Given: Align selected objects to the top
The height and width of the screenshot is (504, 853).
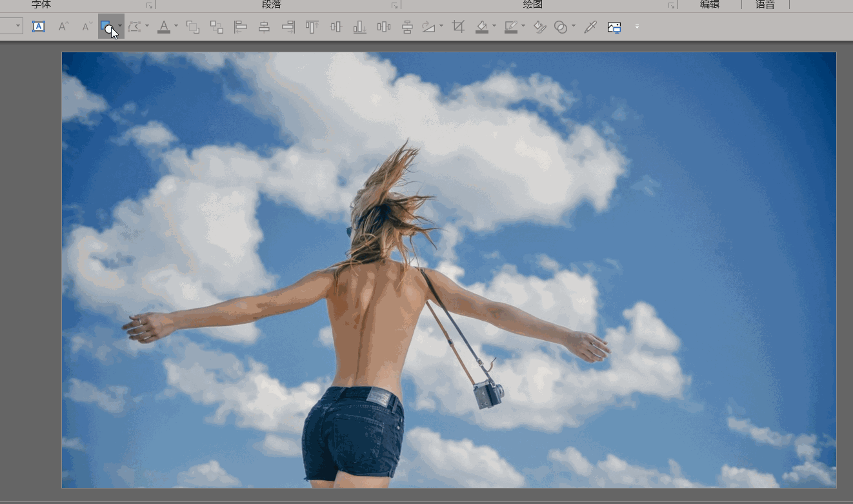Looking at the screenshot, I should tap(312, 26).
